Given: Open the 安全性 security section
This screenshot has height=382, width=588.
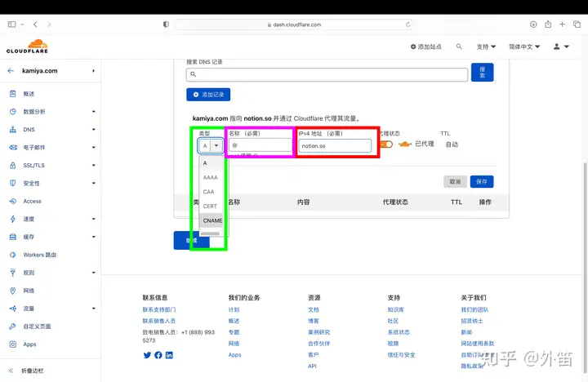Looking at the screenshot, I should pyautogui.click(x=32, y=184).
